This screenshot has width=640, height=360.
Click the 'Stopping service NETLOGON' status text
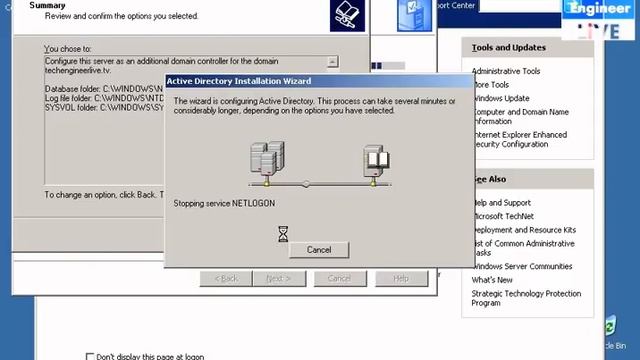(x=224, y=203)
